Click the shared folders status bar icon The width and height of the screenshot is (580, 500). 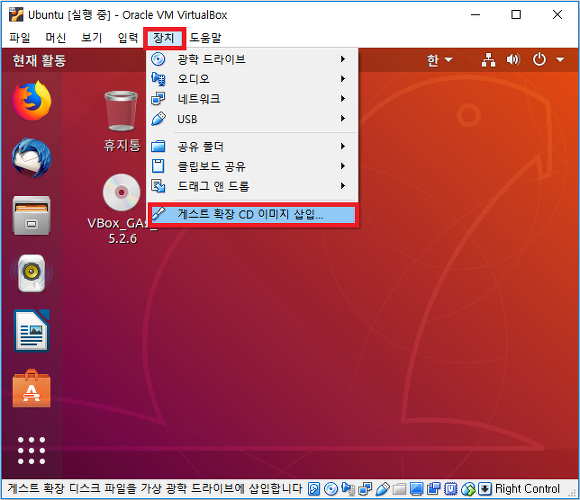pos(399,489)
